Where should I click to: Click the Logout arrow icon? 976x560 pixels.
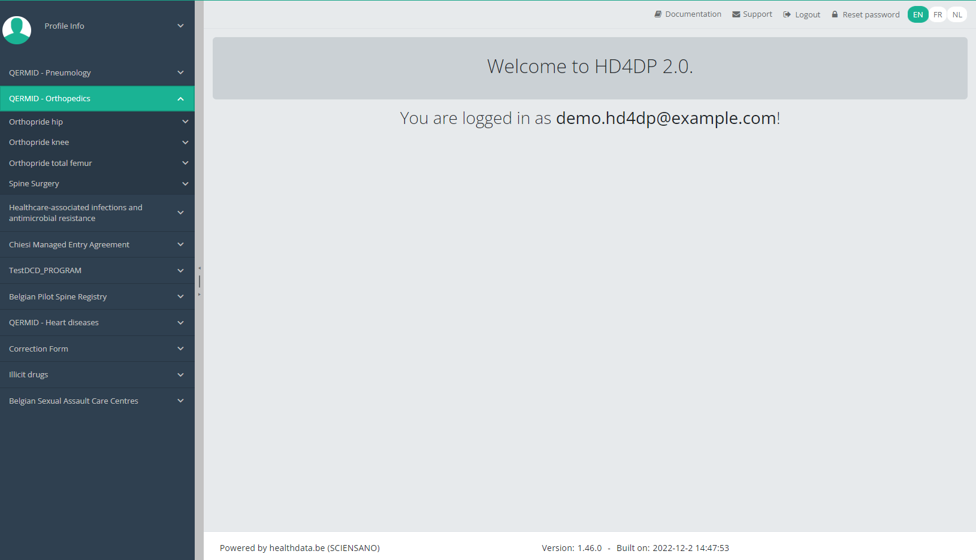click(x=787, y=14)
